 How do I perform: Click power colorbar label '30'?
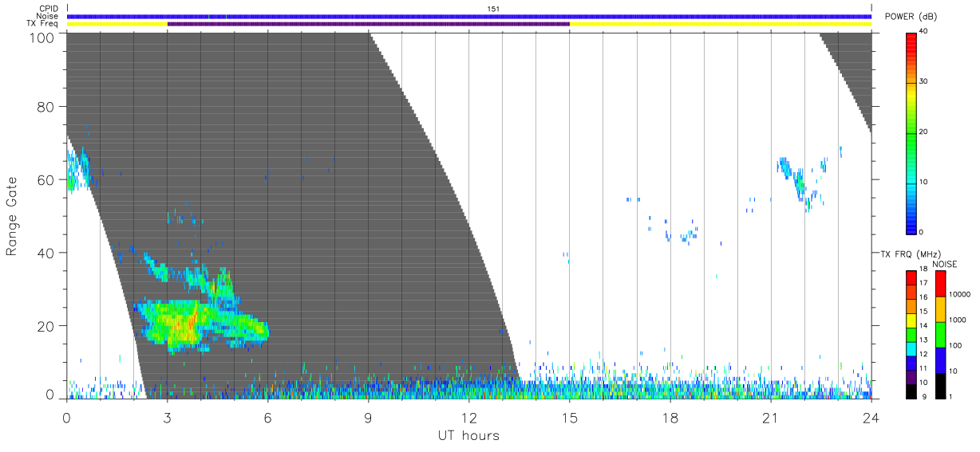925,82
